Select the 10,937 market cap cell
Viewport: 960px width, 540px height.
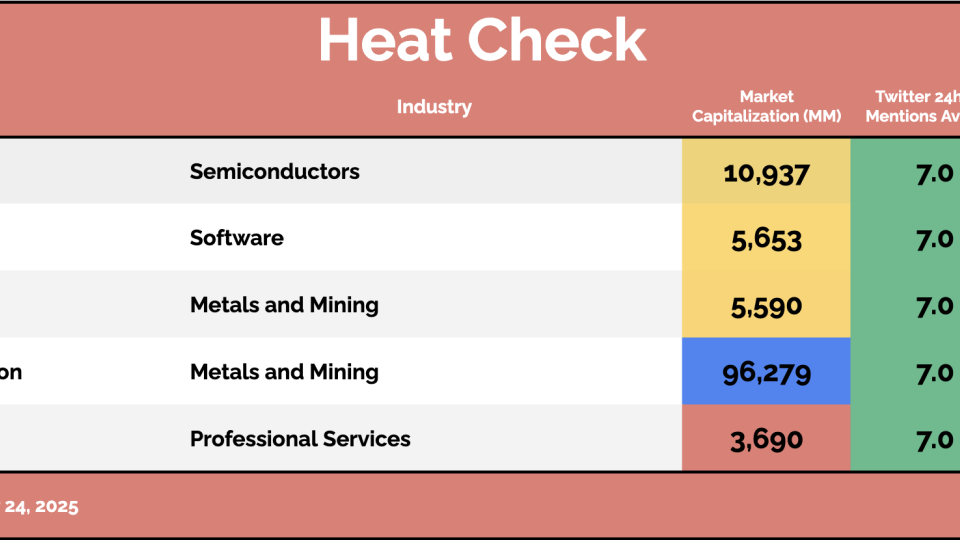766,172
